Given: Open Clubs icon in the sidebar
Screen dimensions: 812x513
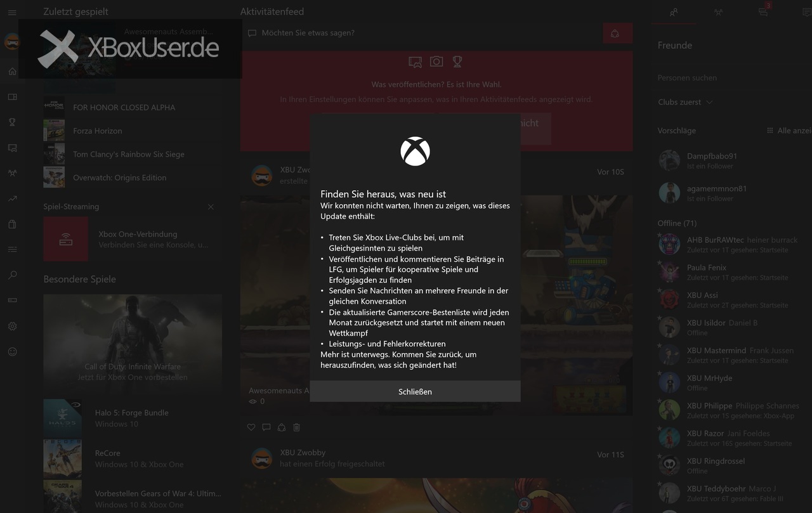Looking at the screenshot, I should tap(12, 173).
